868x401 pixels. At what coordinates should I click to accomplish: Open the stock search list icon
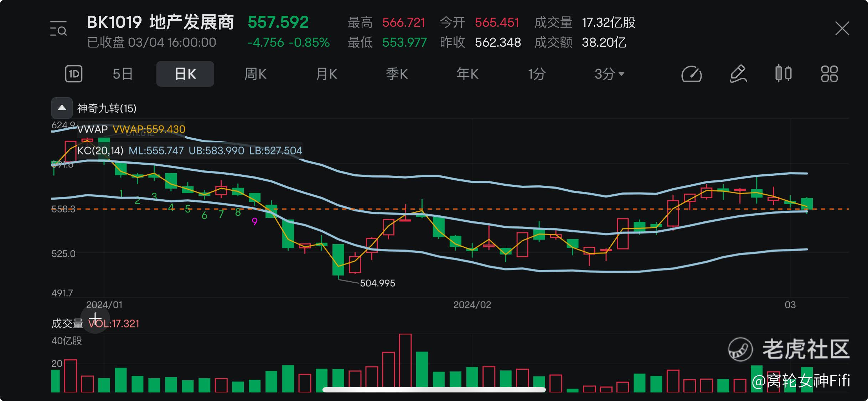(x=58, y=29)
